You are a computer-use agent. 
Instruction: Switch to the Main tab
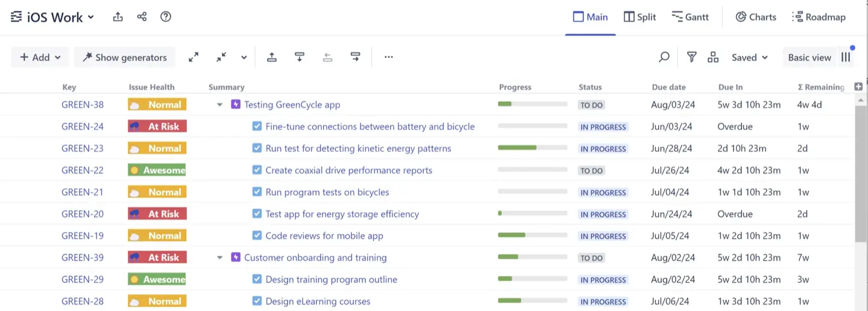tap(590, 17)
